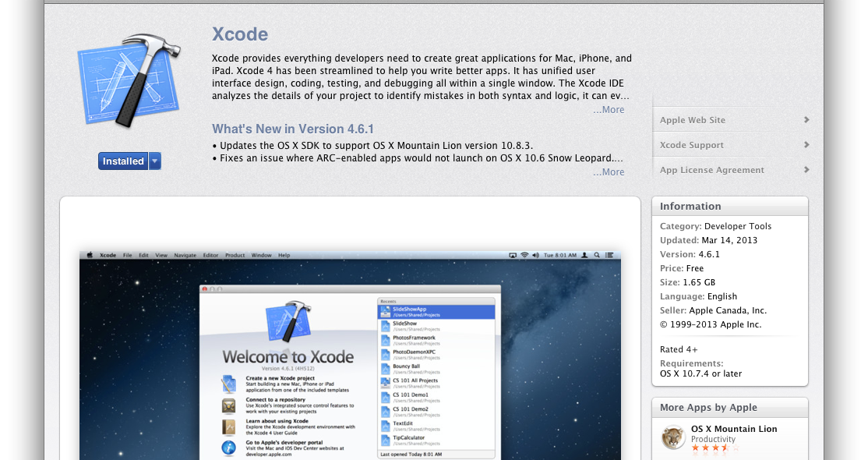Viewport: 868px width, 460px height.
Task: Click the Spotlight magnifier in the screenshot's menu bar
Action: (597, 255)
